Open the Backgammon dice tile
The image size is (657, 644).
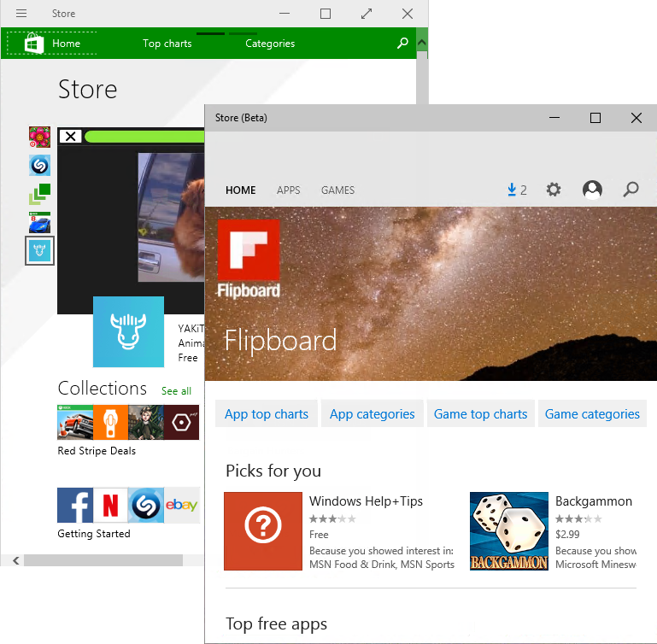coord(509,531)
